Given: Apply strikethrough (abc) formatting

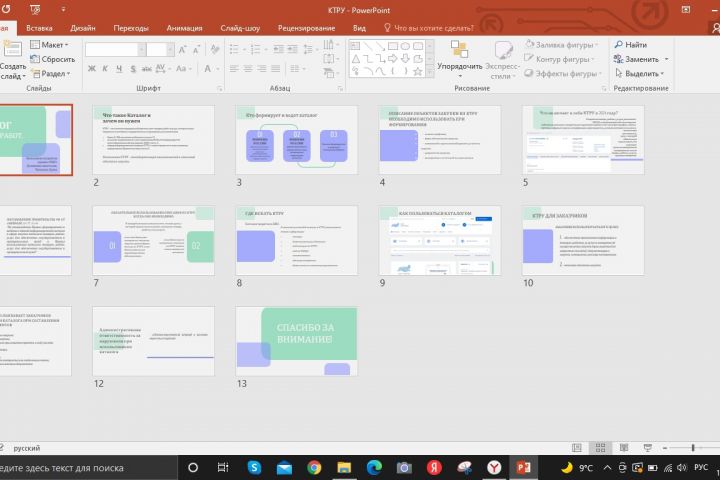Looking at the screenshot, I should [x=146, y=69].
